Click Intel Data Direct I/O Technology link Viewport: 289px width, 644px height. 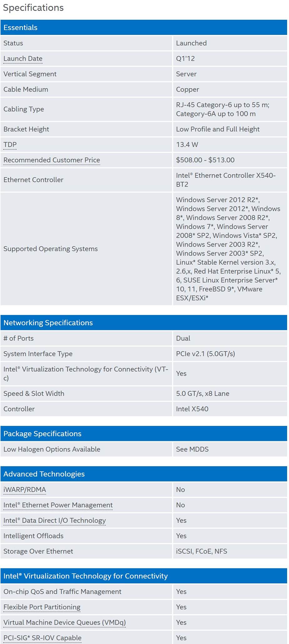click(55, 520)
